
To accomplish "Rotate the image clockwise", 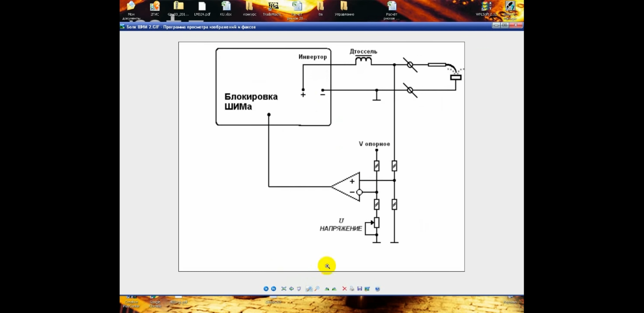I will [327, 289].
